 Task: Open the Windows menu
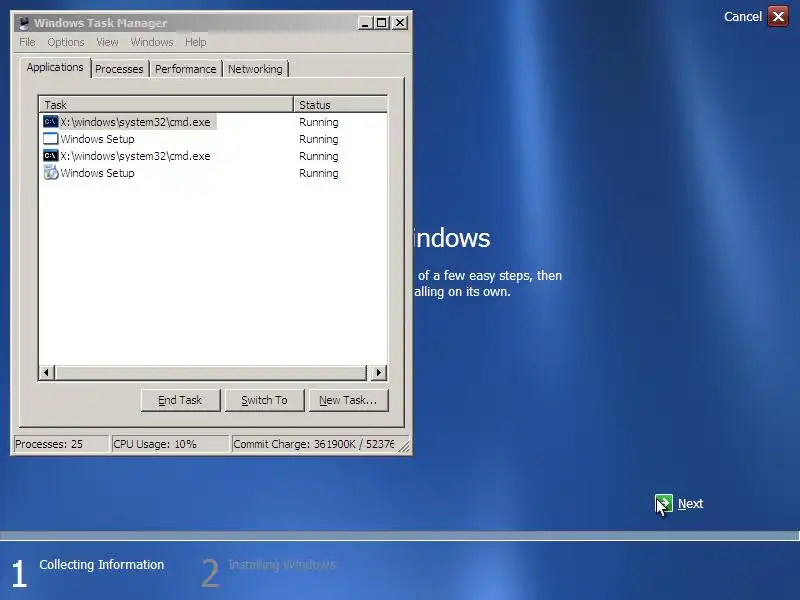(x=152, y=42)
